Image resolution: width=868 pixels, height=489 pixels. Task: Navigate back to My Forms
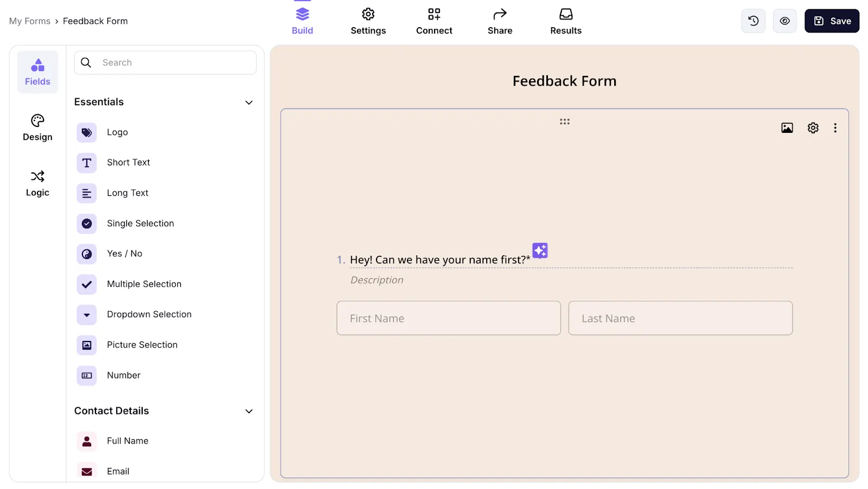30,21
